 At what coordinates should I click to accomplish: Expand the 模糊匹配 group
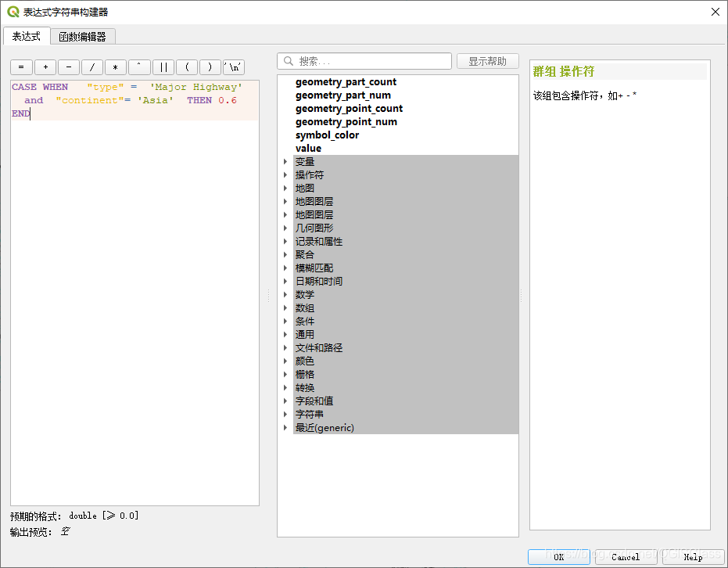[x=285, y=268]
